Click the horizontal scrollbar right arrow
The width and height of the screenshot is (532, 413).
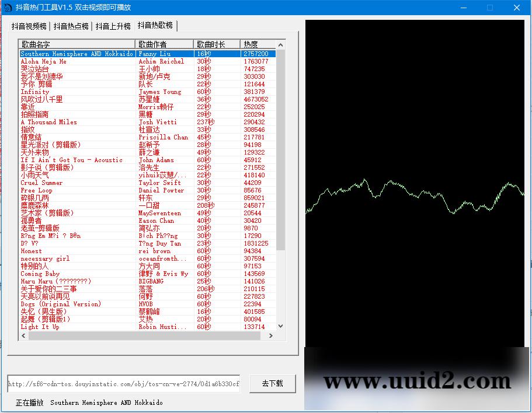click(270, 336)
